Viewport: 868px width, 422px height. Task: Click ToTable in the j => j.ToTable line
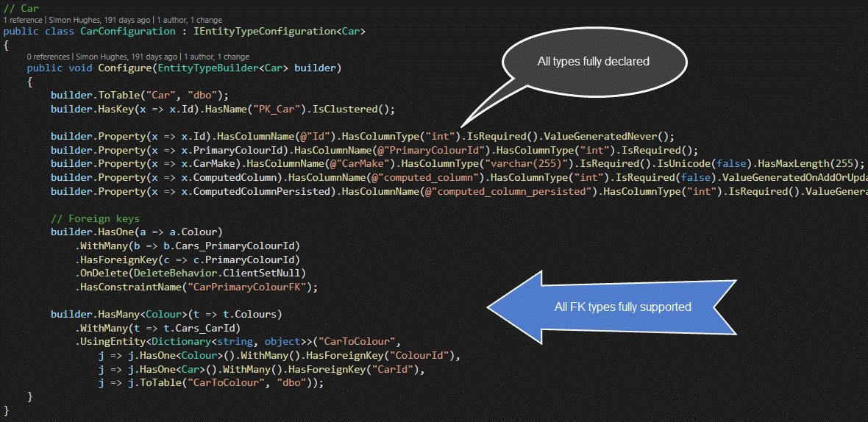click(x=160, y=383)
